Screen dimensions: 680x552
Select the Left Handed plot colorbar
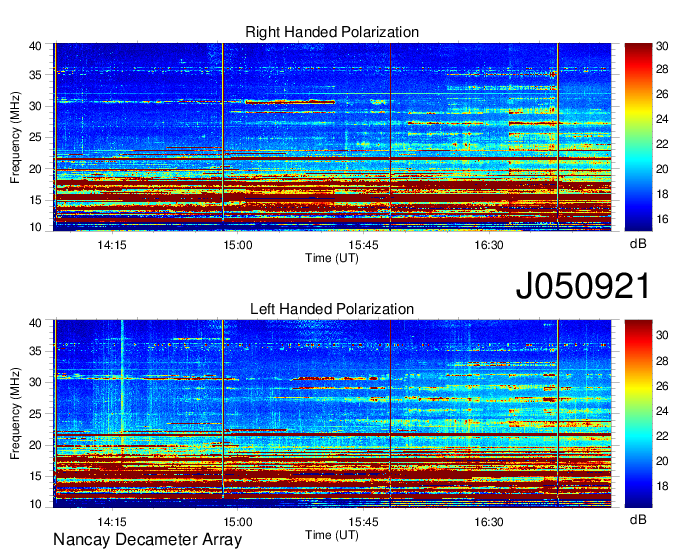pyautogui.click(x=638, y=414)
